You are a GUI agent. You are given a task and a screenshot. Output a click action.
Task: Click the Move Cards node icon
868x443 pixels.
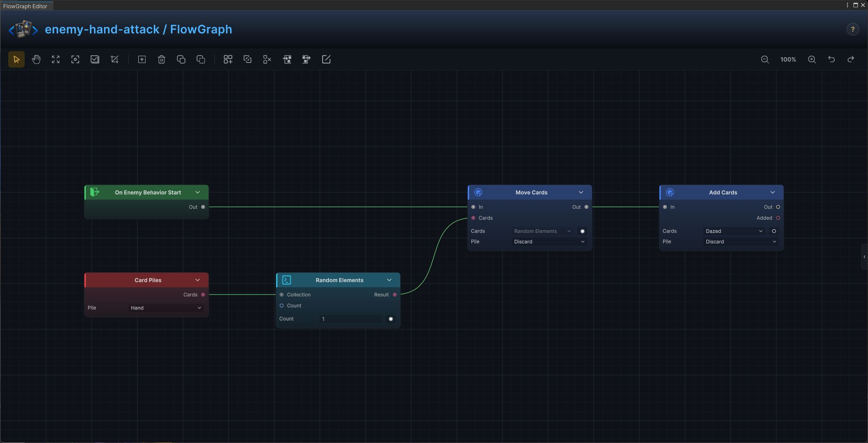click(478, 192)
